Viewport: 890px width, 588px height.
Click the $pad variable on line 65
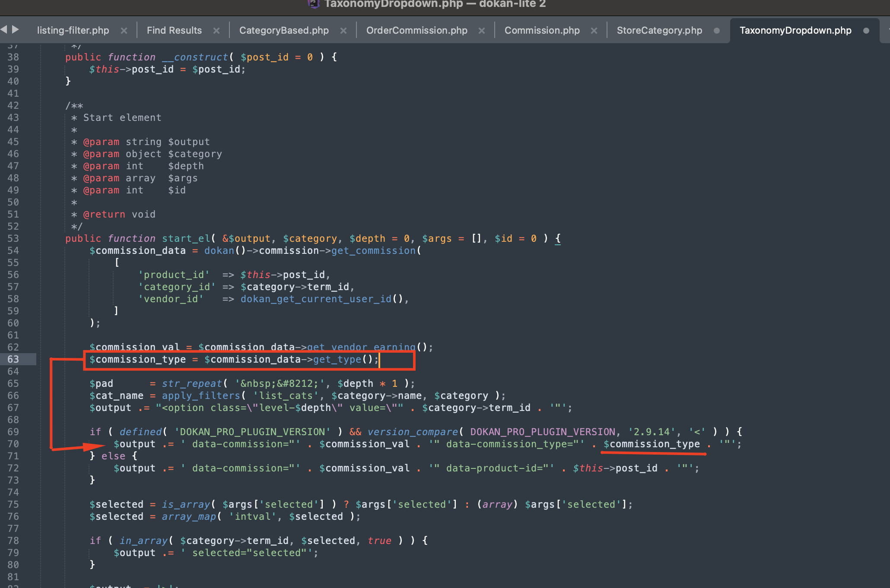point(101,383)
